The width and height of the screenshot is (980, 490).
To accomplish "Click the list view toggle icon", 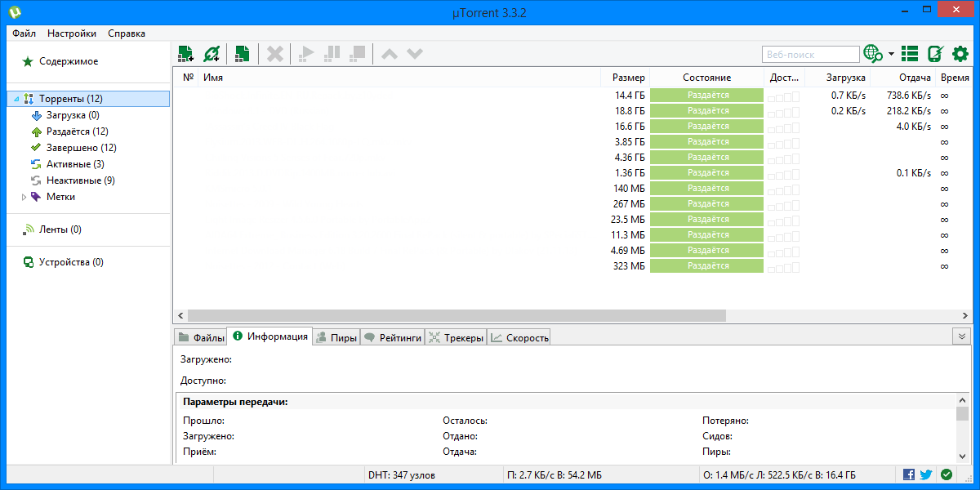I will tap(910, 54).
